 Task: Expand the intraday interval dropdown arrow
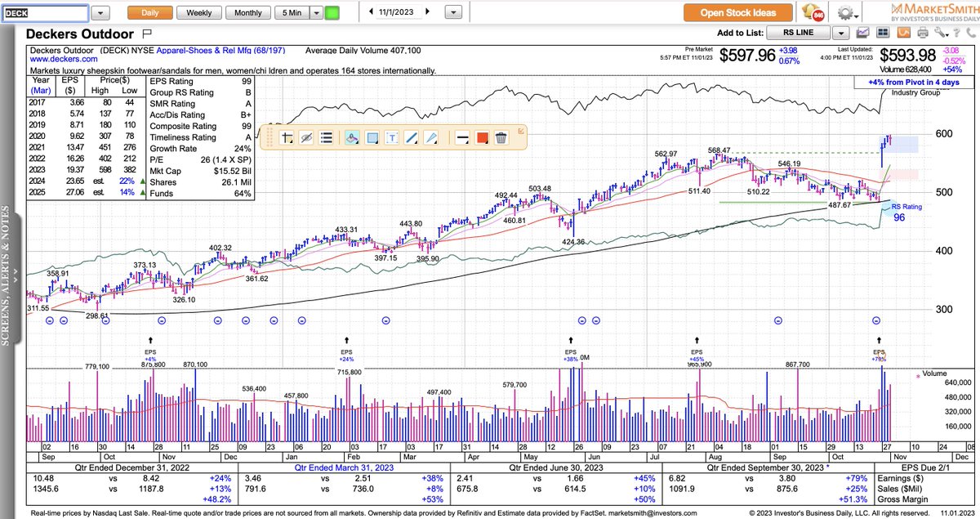tap(316, 13)
